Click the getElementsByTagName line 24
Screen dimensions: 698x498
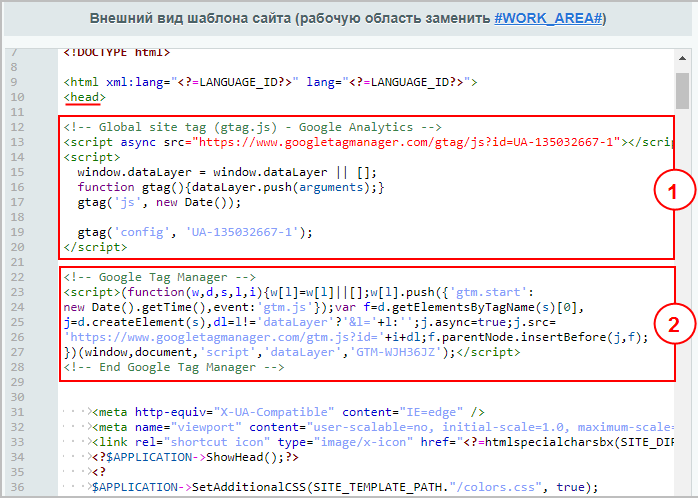pyautogui.click(x=324, y=308)
